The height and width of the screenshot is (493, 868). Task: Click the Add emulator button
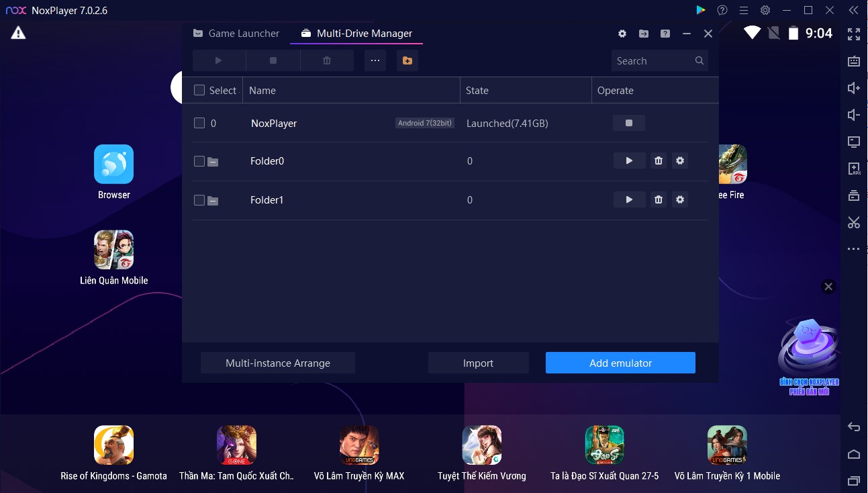click(x=620, y=363)
